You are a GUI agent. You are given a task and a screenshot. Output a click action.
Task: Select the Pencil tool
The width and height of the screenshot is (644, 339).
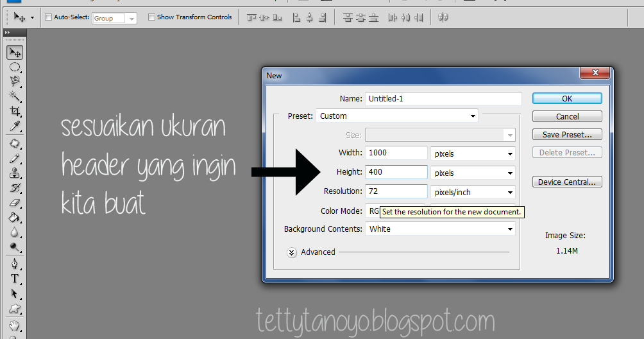15,159
